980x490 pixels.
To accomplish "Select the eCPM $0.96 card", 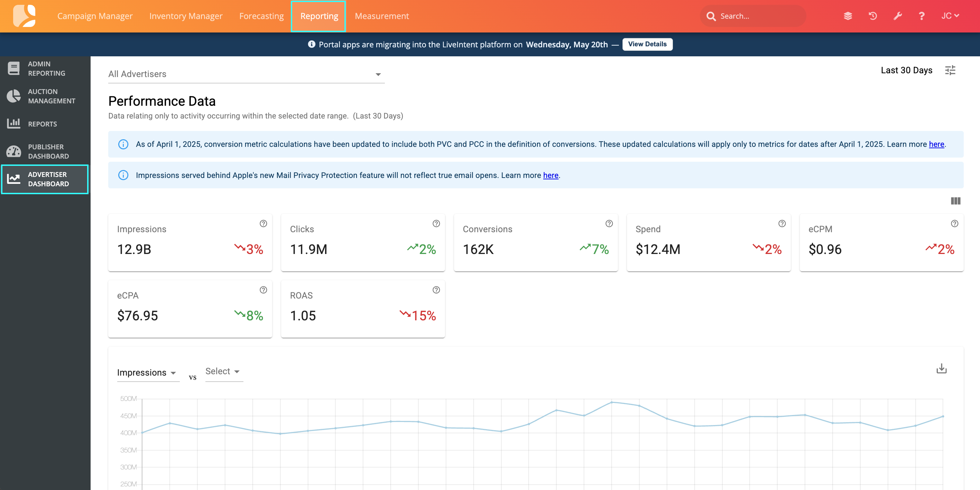I will pyautogui.click(x=881, y=243).
